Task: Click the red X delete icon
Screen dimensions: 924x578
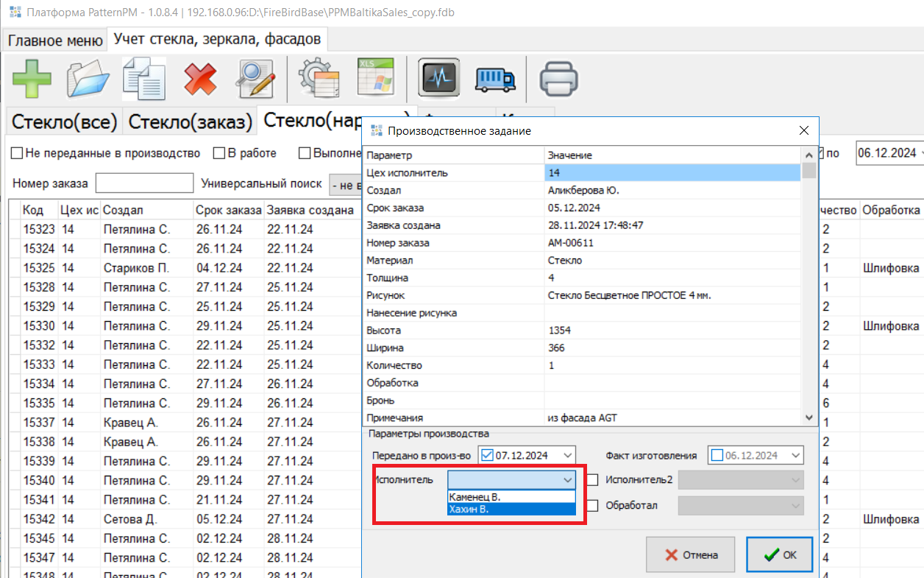Action: 200,78
